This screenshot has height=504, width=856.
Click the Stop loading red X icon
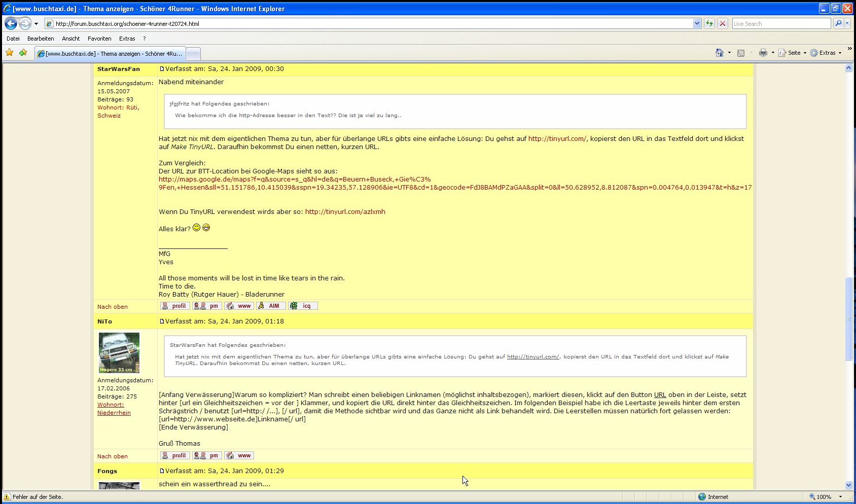pos(723,23)
